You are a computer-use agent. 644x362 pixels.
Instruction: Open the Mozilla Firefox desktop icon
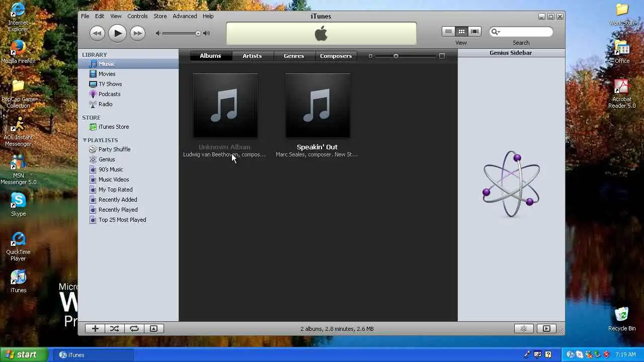(x=18, y=52)
